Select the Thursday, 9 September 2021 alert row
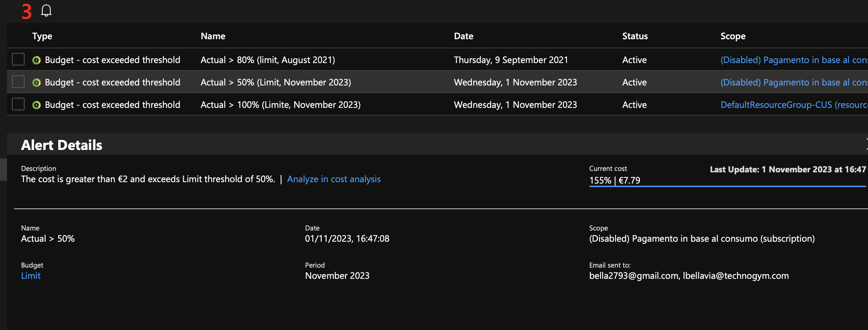Image resolution: width=868 pixels, height=330 pixels. [510, 60]
